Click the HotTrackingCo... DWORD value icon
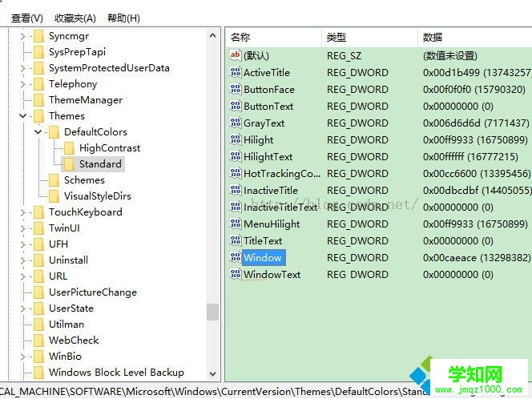Image resolution: width=532 pixels, height=399 pixels. pyautogui.click(x=236, y=173)
